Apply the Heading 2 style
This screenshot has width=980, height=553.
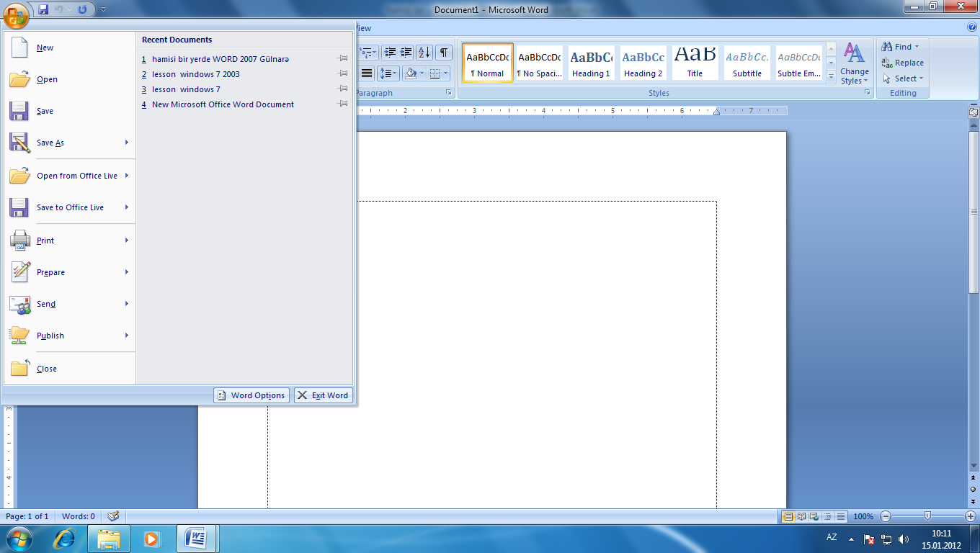[x=643, y=63]
